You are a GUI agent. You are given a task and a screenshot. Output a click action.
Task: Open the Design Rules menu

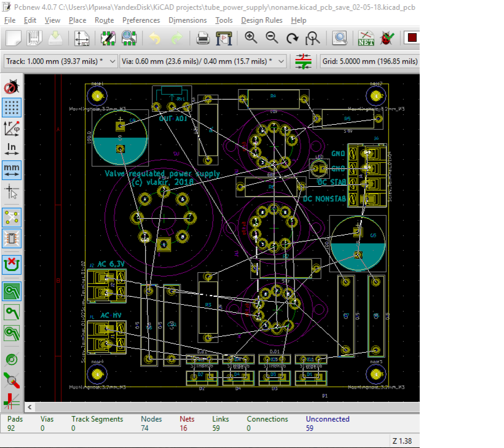pyautogui.click(x=262, y=20)
